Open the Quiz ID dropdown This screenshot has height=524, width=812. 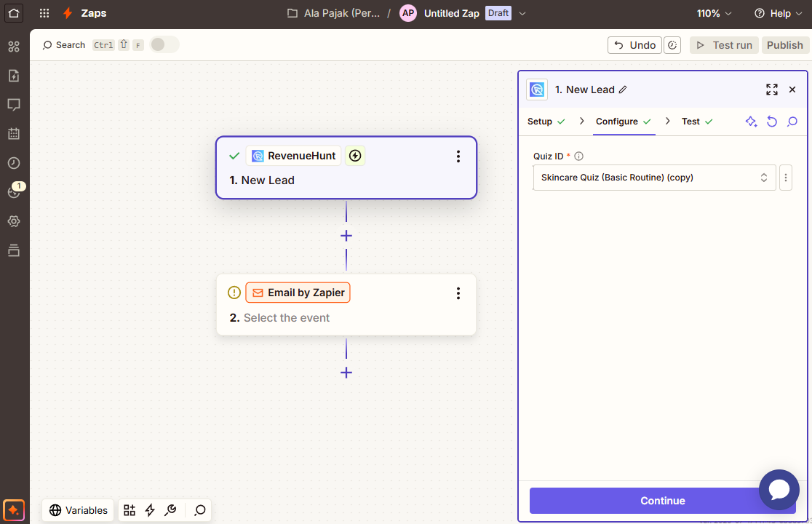pos(655,178)
